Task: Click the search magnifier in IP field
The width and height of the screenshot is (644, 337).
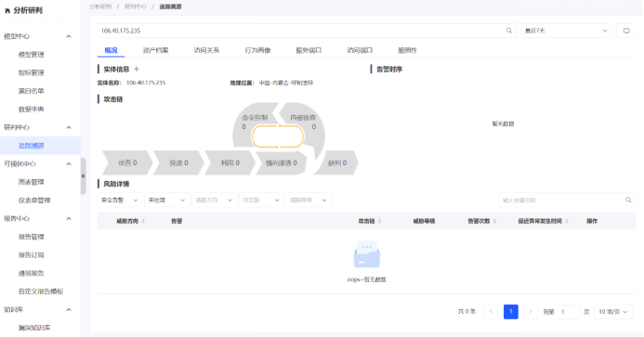Action: [509, 31]
